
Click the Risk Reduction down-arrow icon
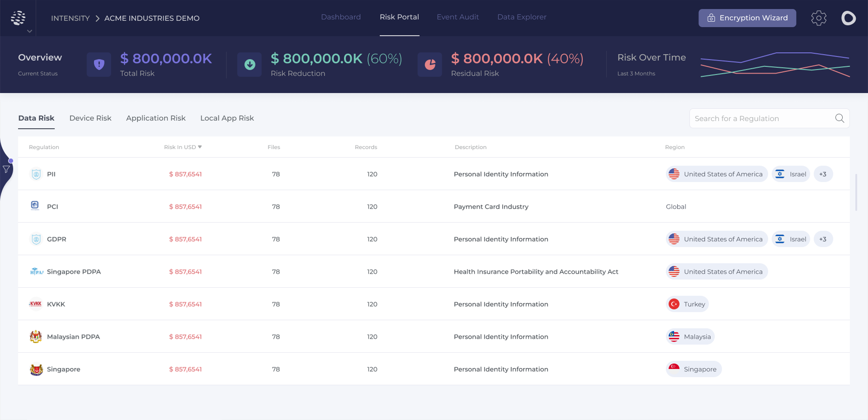tap(250, 65)
